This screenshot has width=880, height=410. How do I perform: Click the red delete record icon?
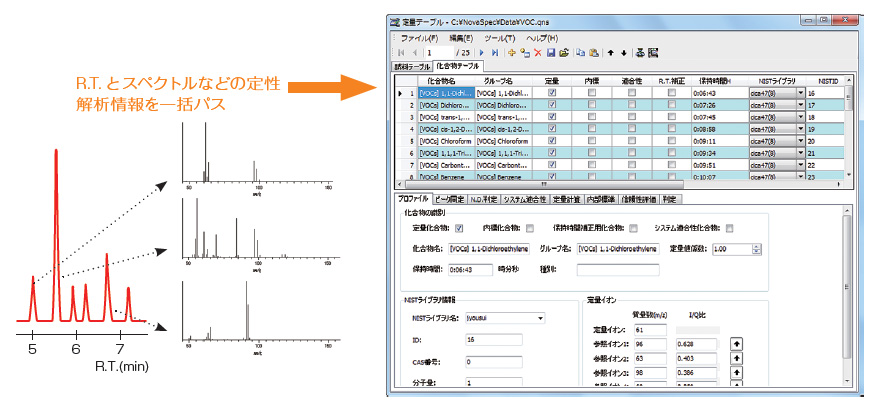tap(536, 51)
